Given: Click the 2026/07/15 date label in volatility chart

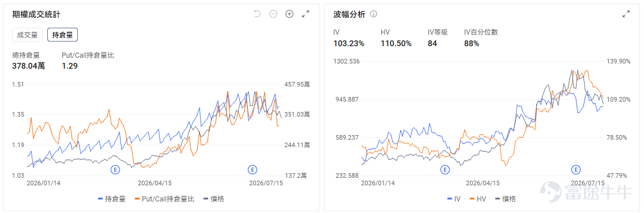Looking at the screenshot, I should (587, 183).
